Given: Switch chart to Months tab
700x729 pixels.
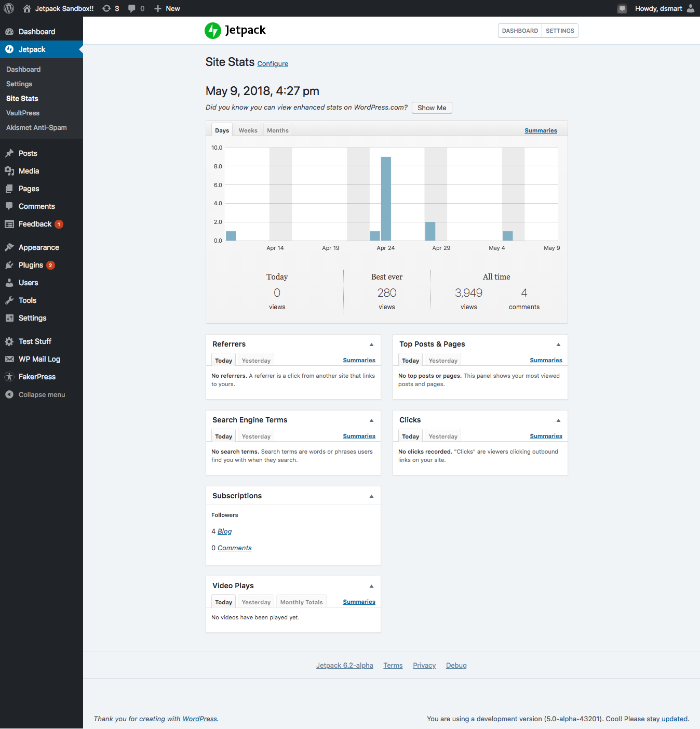Looking at the screenshot, I should (277, 130).
